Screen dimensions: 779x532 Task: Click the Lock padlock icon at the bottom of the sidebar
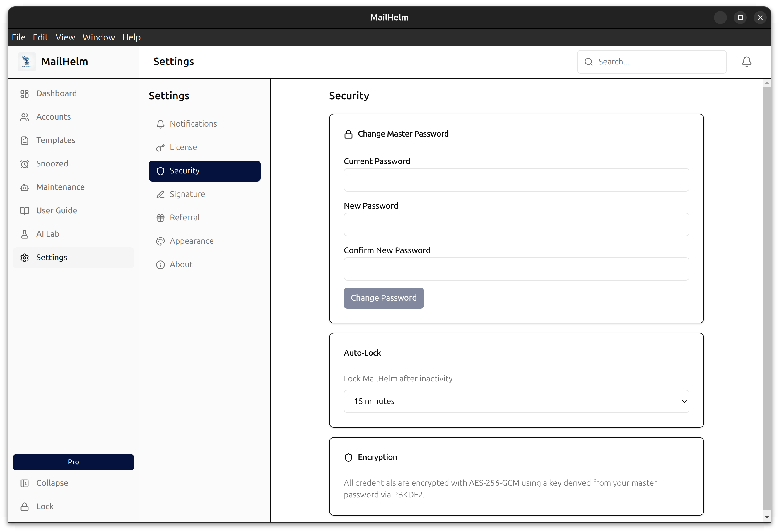25,507
